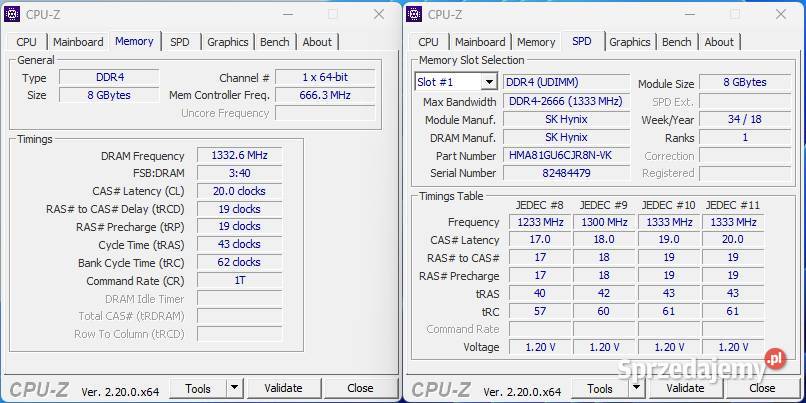Click Close button at bottom of right window

point(762,388)
